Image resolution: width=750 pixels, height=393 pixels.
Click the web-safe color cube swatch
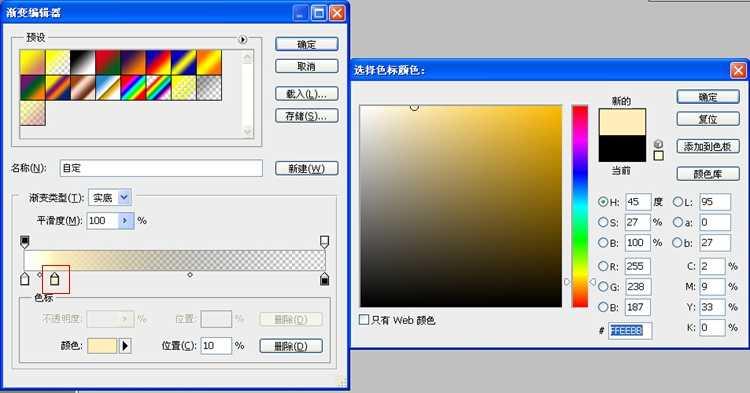click(659, 155)
